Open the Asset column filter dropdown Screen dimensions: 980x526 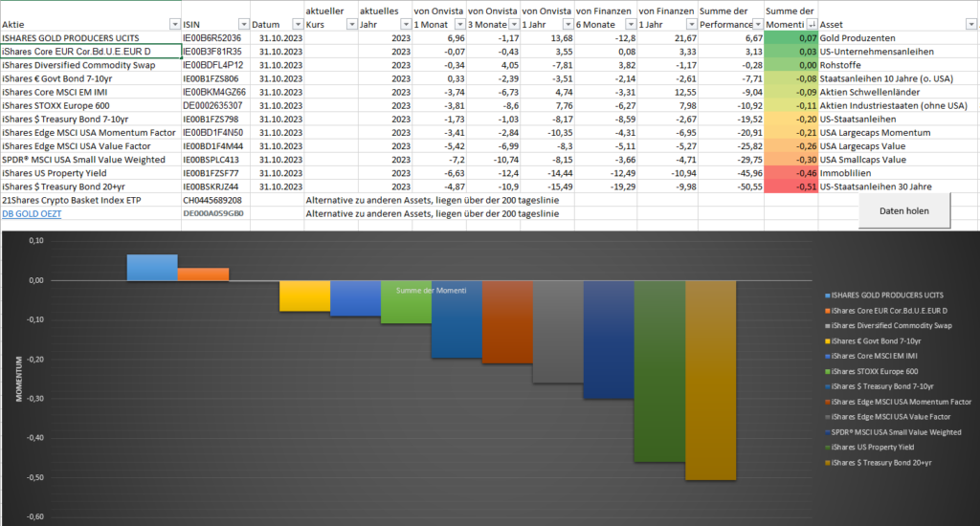(x=970, y=24)
